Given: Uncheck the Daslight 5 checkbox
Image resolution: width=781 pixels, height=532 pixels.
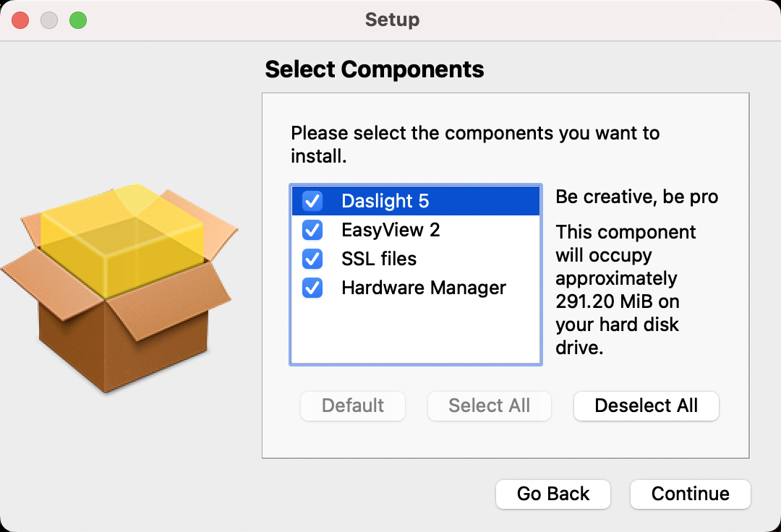Looking at the screenshot, I should click(x=312, y=201).
